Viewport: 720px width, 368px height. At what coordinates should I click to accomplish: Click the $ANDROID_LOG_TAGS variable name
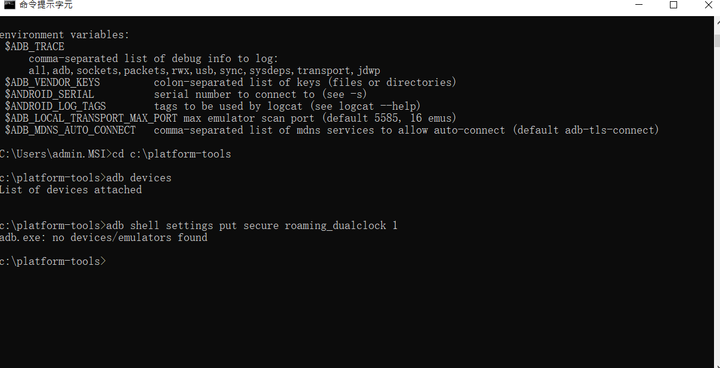pos(55,107)
